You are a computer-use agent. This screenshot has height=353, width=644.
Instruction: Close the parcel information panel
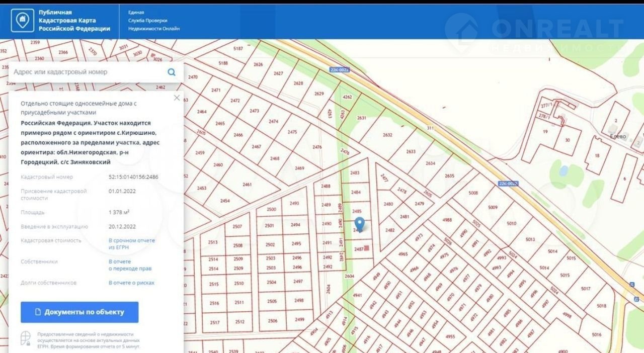tap(177, 98)
